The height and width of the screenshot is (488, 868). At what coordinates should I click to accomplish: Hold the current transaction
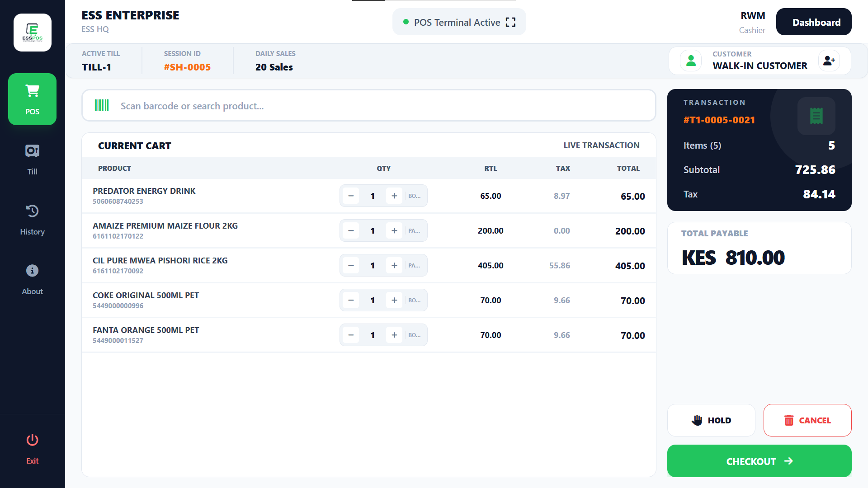coord(711,420)
